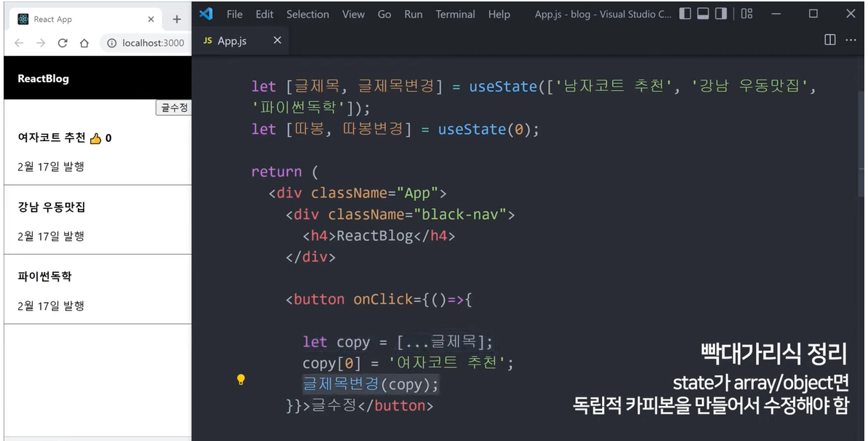Toggle the primary side bar layout icon

coord(686,14)
